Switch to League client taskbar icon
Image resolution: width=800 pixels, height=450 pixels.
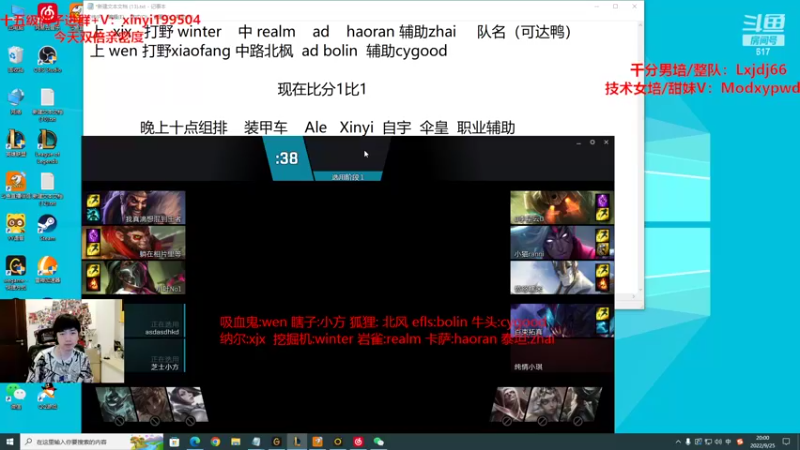(x=297, y=441)
